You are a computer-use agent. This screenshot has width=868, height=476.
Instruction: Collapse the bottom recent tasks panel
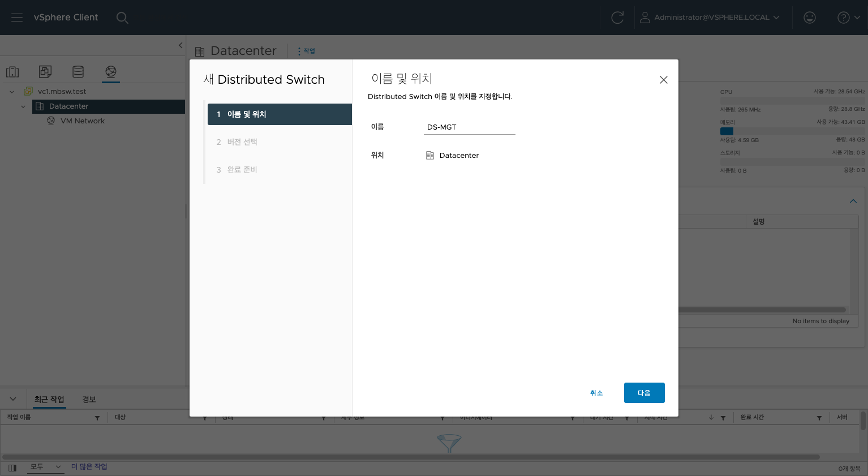tap(13, 399)
